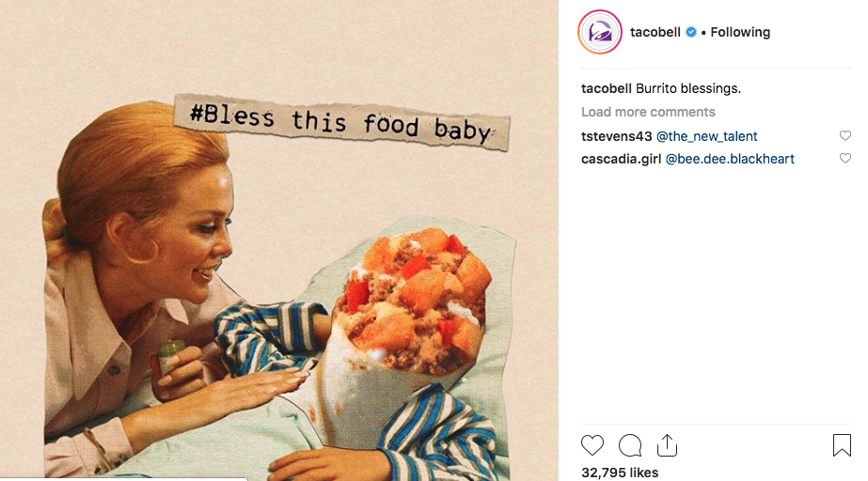Like tstevens43's comment with small heart
868x481 pixels.
pyautogui.click(x=844, y=135)
